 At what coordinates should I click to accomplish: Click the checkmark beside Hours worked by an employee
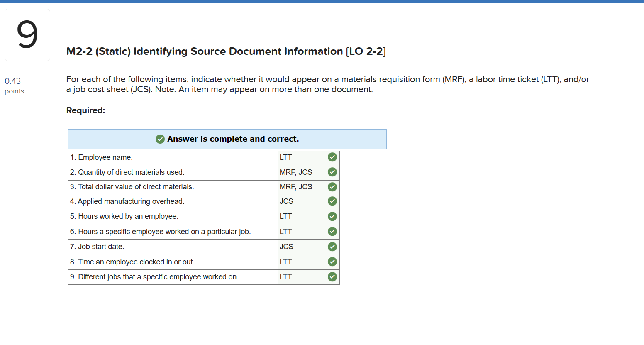tap(332, 216)
